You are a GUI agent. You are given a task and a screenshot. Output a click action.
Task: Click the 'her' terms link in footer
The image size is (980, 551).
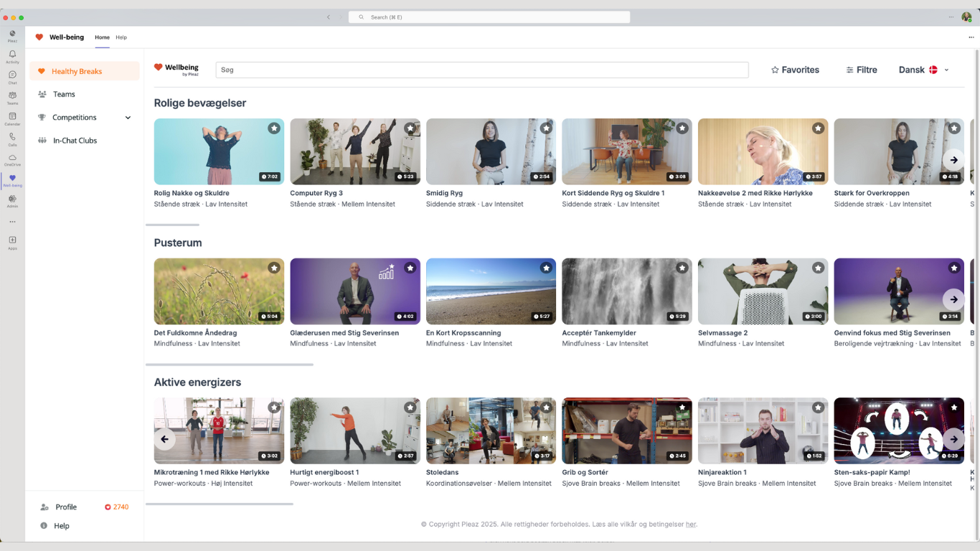click(691, 524)
